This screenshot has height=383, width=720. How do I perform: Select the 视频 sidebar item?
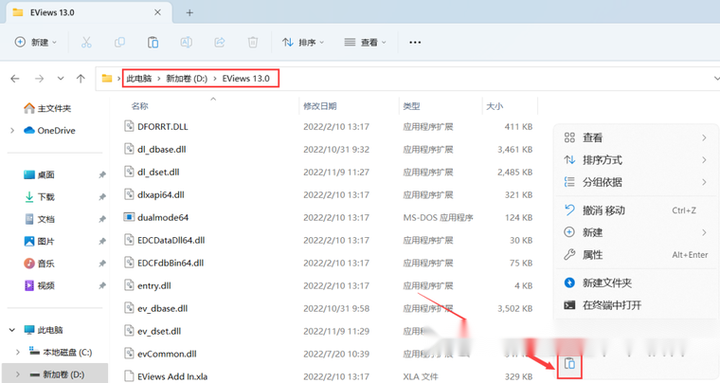46,286
